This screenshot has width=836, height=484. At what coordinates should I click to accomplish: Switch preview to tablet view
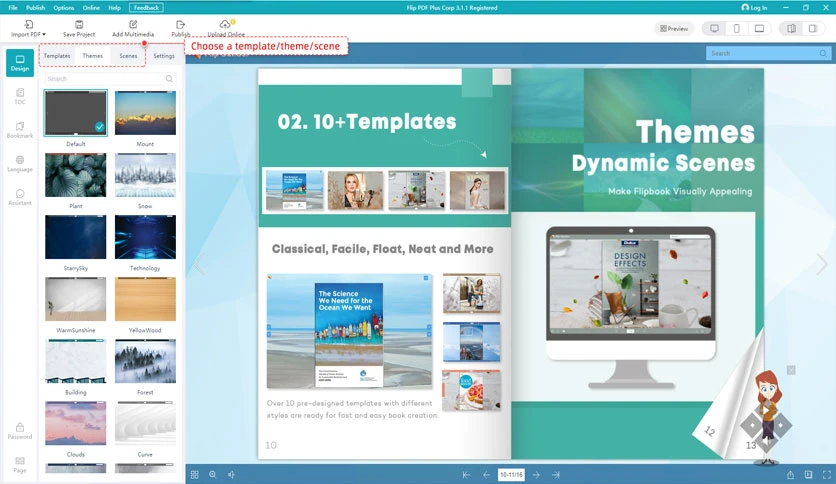[x=759, y=28]
